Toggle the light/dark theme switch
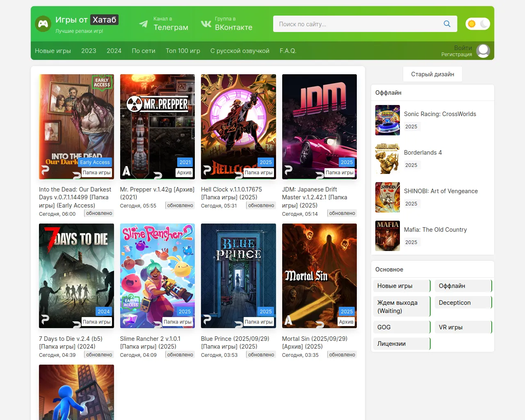 pyautogui.click(x=477, y=24)
